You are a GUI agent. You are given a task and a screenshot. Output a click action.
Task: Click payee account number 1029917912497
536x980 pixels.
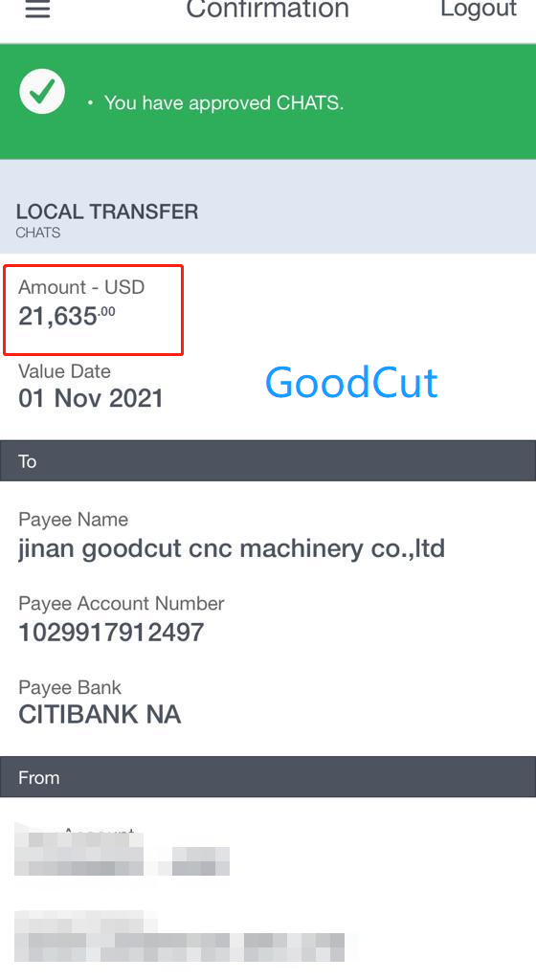[x=111, y=633]
